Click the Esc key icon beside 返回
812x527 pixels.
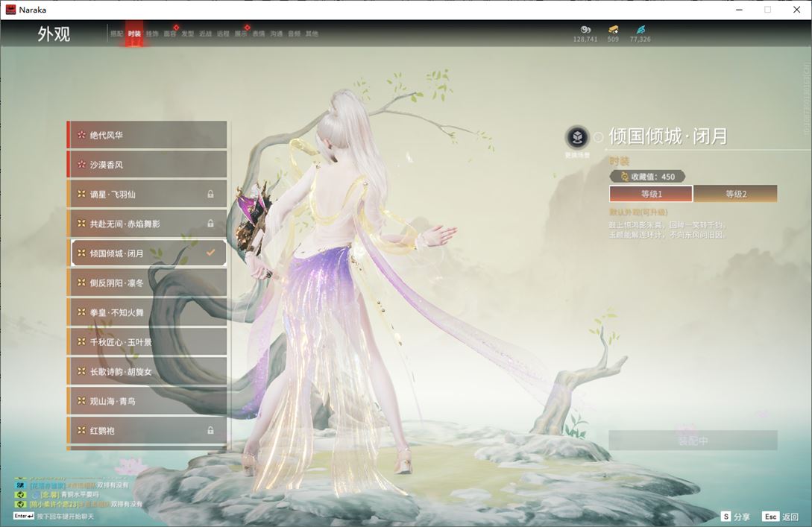(x=770, y=517)
